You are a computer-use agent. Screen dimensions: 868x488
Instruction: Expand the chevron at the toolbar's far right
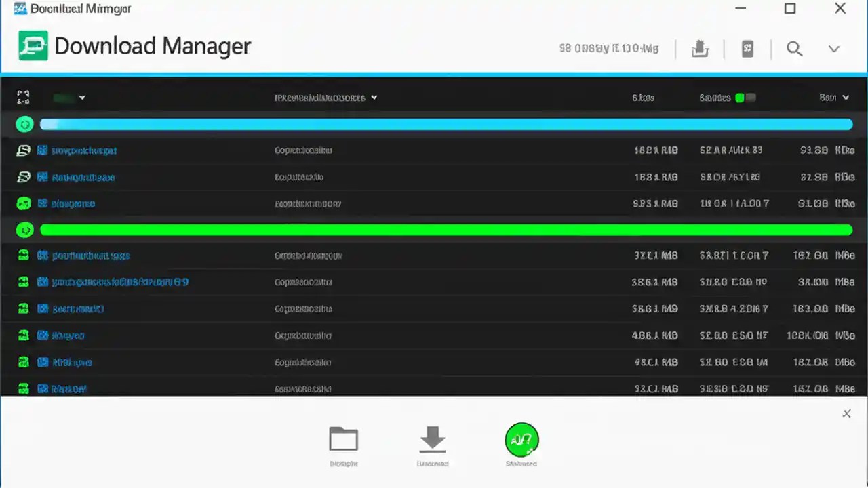pos(833,49)
